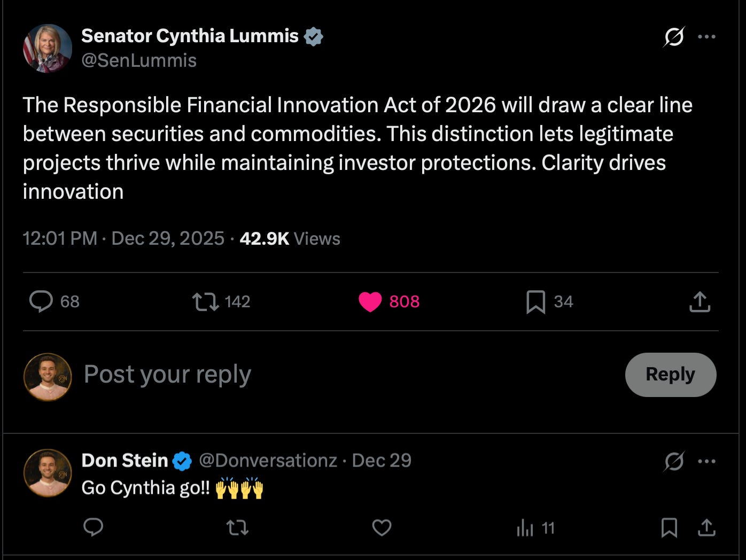Open Senator Cynthia Lummis profile picture
746x560 pixels.
(x=48, y=48)
